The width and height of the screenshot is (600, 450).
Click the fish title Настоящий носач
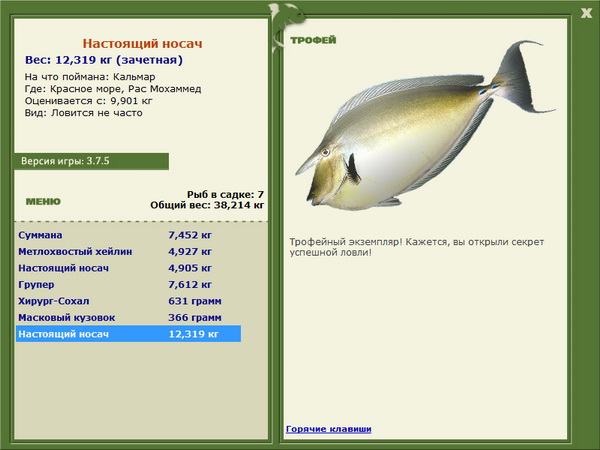142,43
